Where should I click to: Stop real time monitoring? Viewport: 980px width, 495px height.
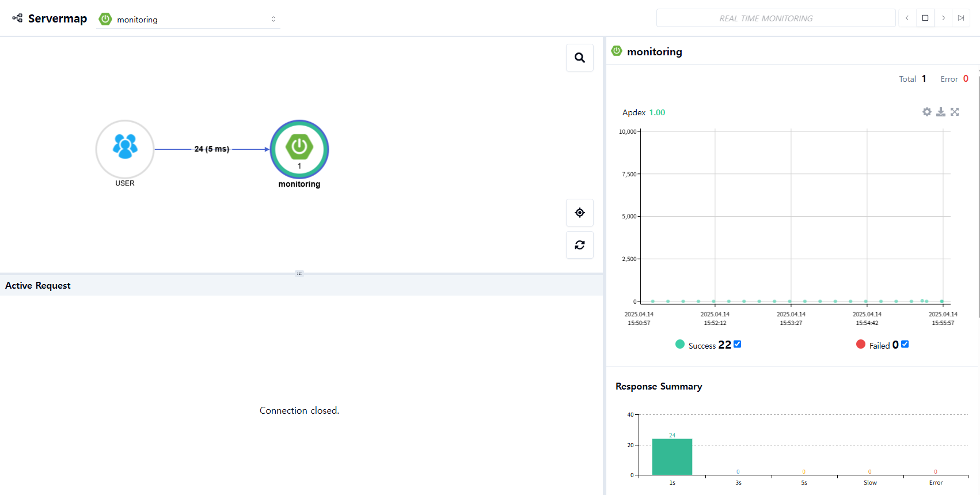(x=925, y=18)
